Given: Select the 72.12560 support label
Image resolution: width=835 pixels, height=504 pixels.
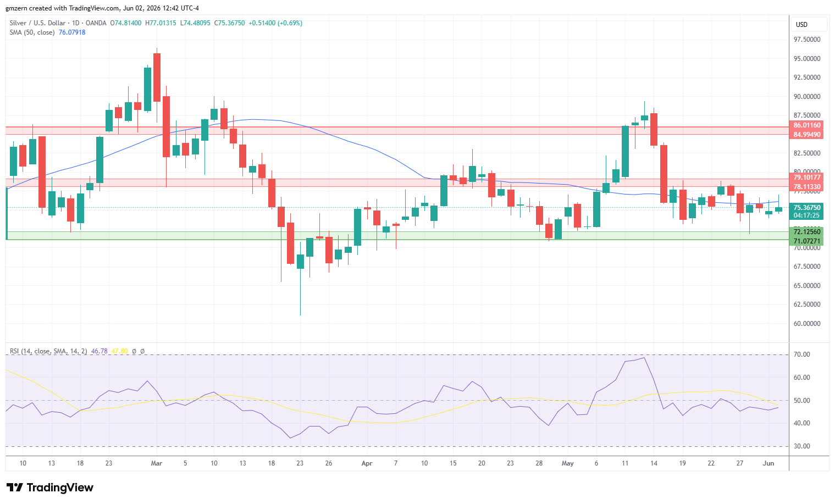Looking at the screenshot, I should pyautogui.click(x=807, y=232).
